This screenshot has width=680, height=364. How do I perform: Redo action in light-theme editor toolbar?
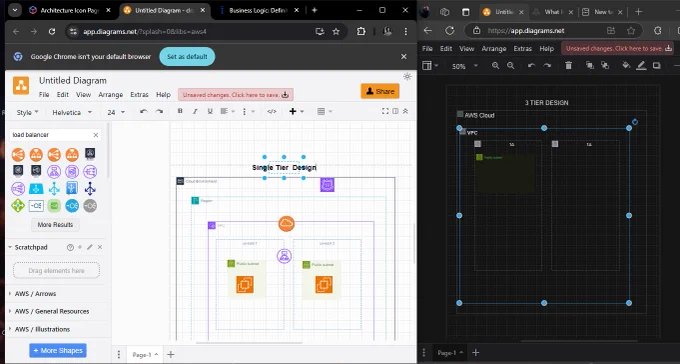point(159,111)
